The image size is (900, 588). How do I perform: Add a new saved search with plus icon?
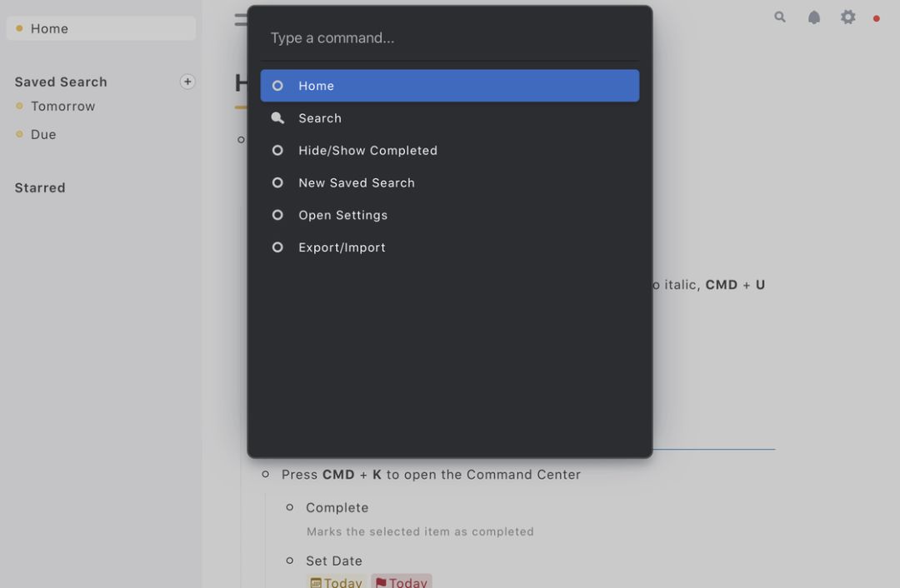187,82
